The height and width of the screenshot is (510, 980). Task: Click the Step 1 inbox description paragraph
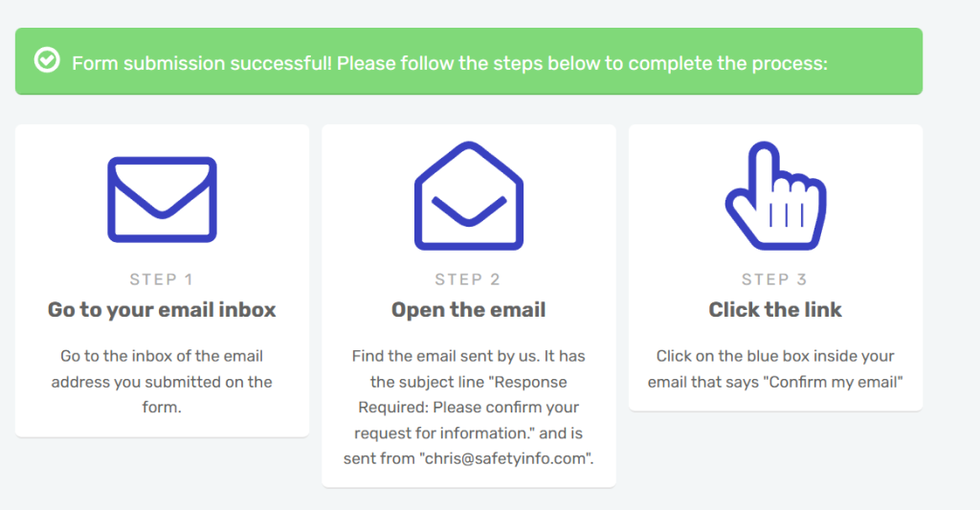162,382
